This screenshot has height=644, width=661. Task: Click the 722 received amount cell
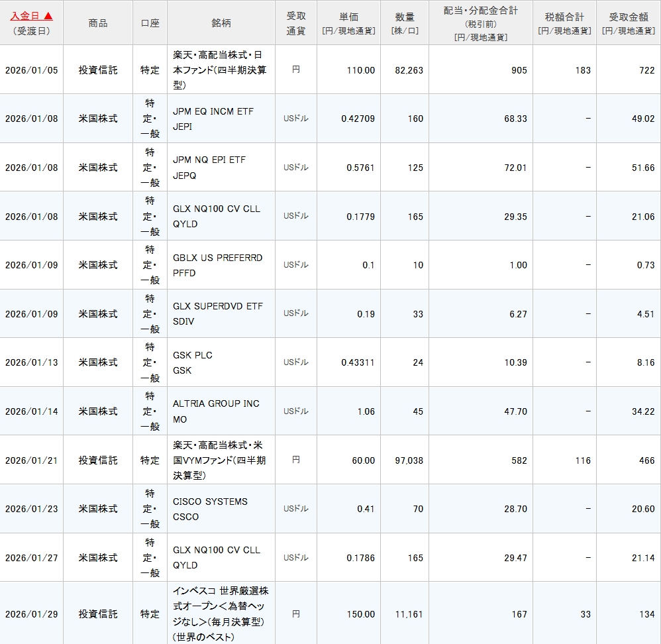(646, 70)
